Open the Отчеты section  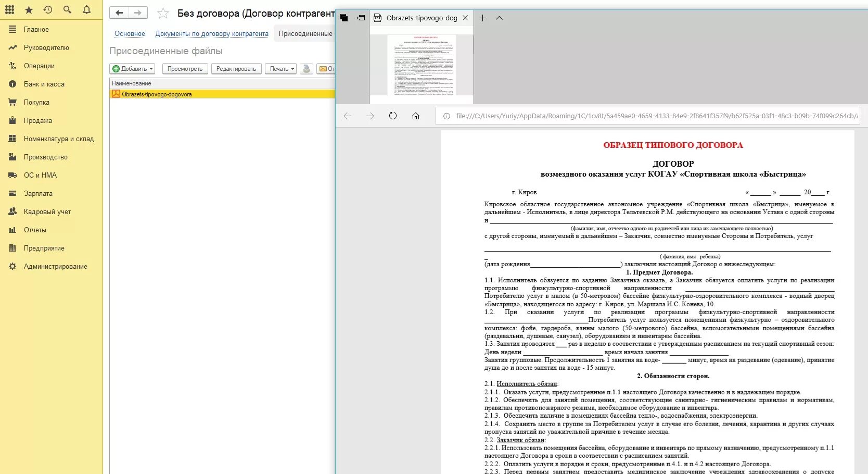(x=35, y=230)
